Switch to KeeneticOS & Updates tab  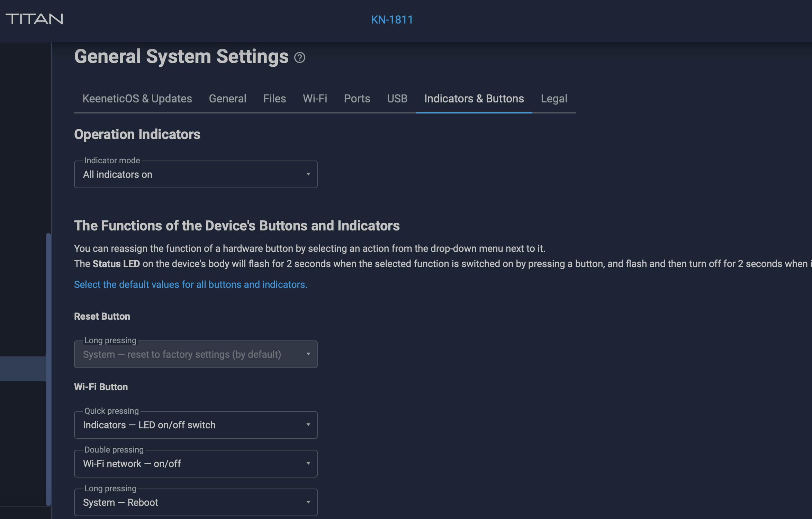pos(137,99)
